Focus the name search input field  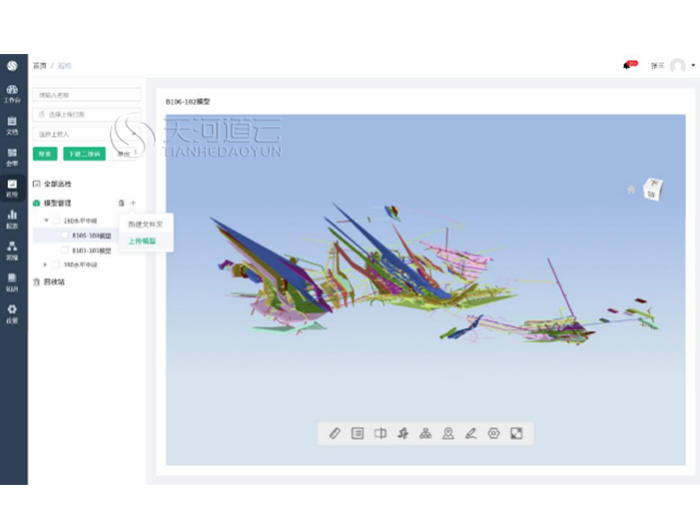coord(87,95)
